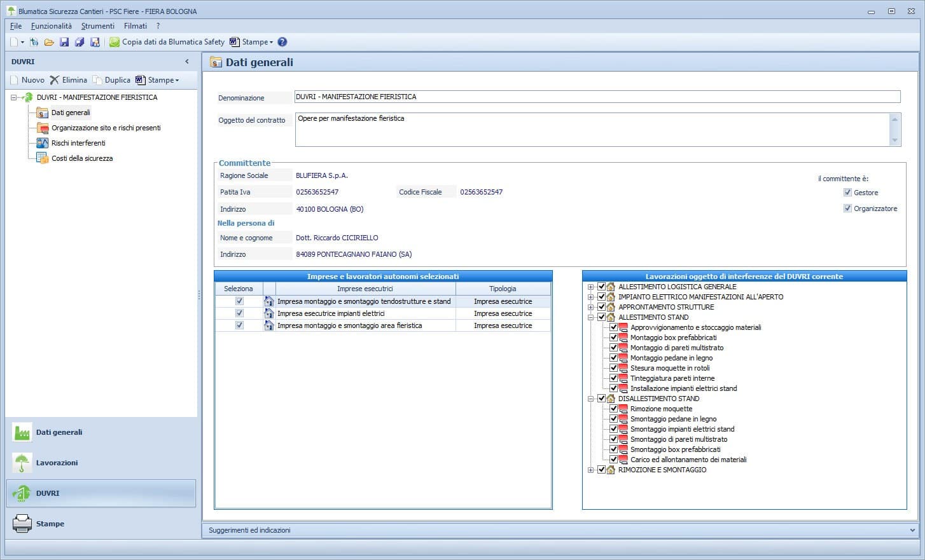Click the house icon beside Impresa esecutrice impianti elettrici
The width and height of the screenshot is (925, 560).
(x=269, y=313)
